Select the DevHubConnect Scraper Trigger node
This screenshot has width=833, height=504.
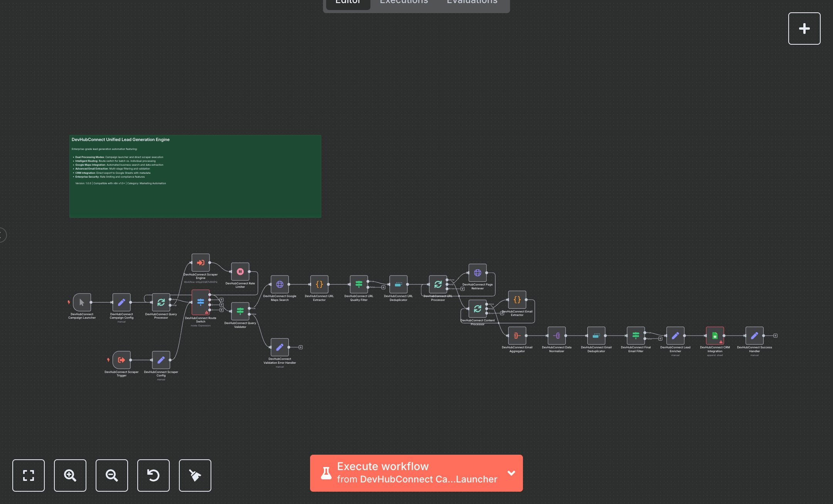[121, 360]
